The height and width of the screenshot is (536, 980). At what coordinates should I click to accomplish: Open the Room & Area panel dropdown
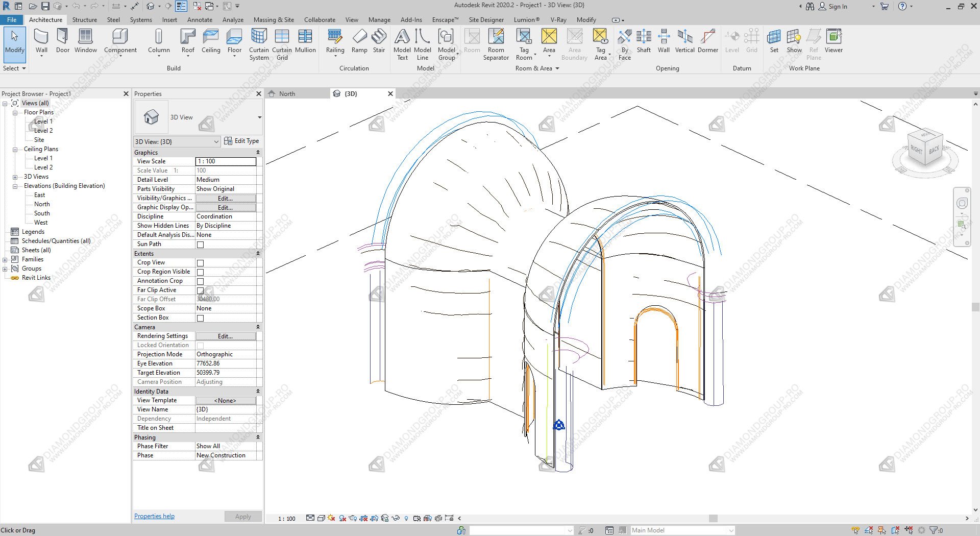click(557, 68)
